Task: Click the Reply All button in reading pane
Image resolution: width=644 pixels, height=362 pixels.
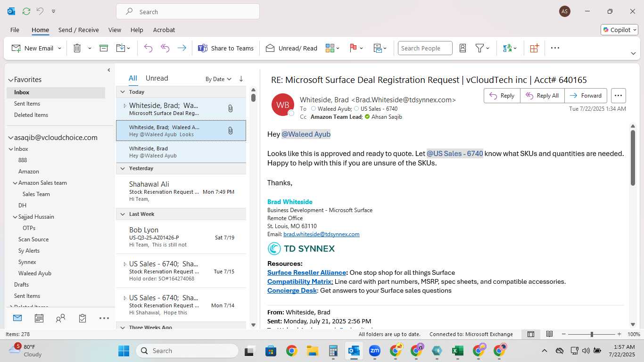Action: pos(542,96)
